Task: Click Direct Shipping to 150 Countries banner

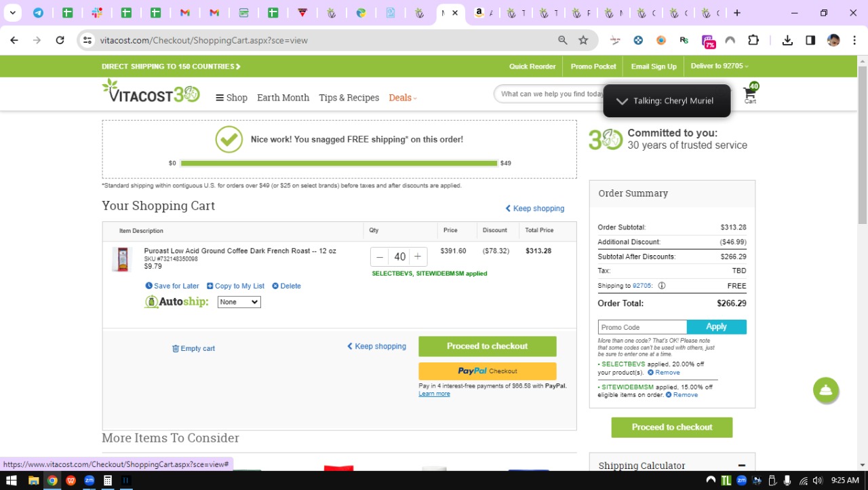Action: tap(171, 67)
